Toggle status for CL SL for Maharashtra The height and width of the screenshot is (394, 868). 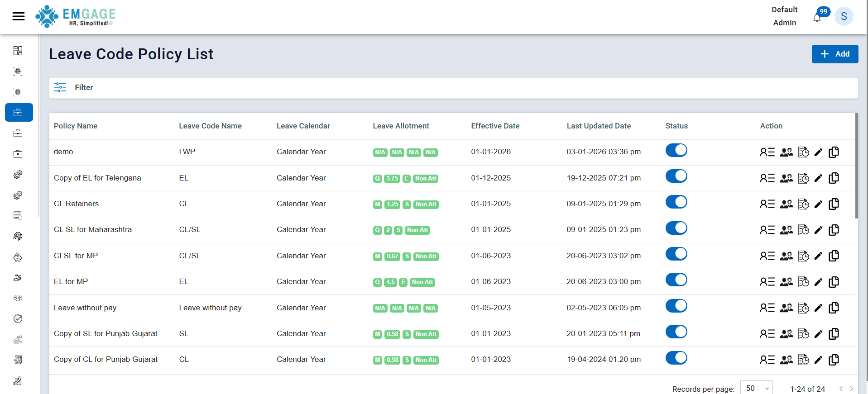click(676, 228)
